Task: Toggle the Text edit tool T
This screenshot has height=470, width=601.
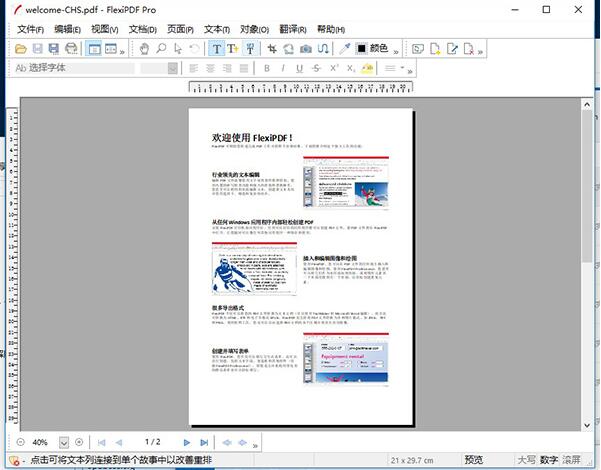Action: pos(217,49)
